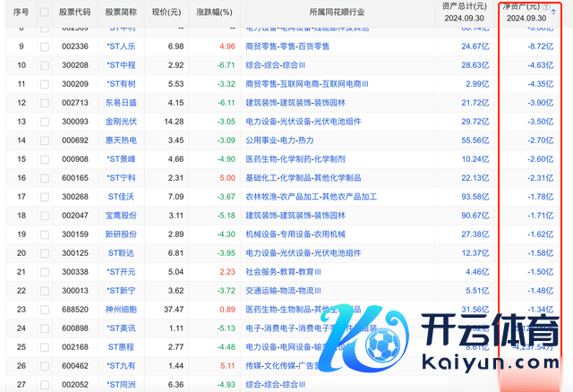Check the box for 神州细胞 row

pos(45,309)
